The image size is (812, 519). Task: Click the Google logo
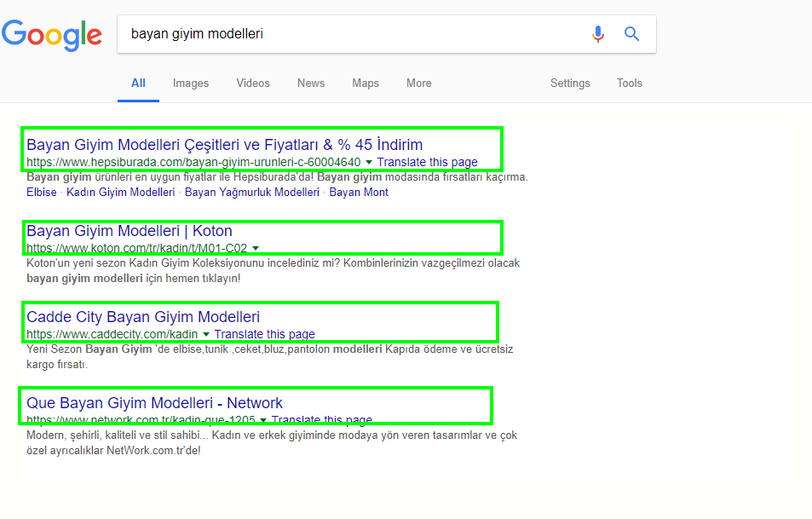click(52, 35)
